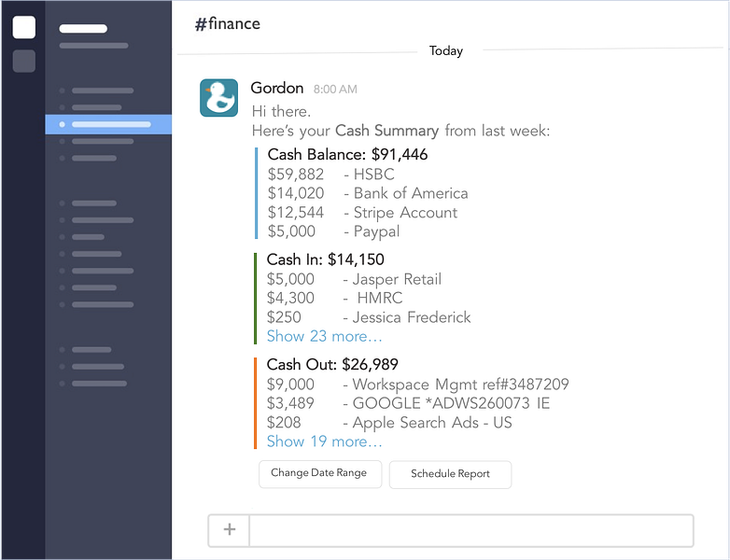This screenshot has height=560, width=730.
Task: Click the plus attachment icon
Action: pos(230,530)
